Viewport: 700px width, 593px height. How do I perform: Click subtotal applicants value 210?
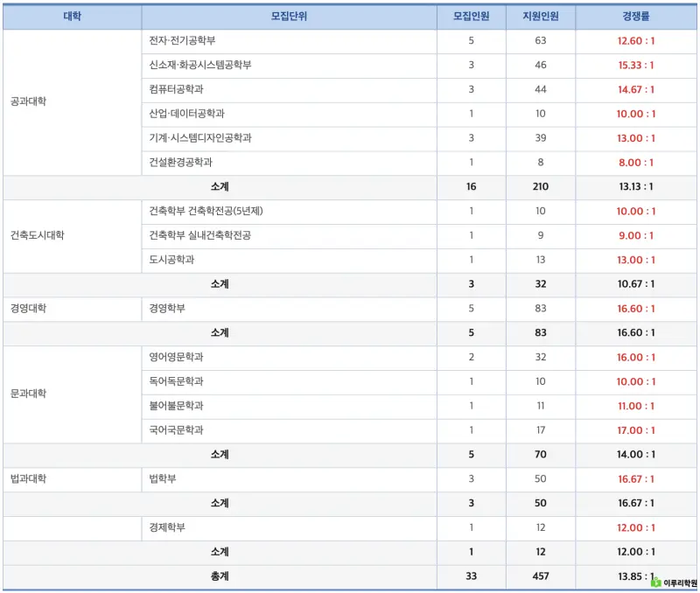click(541, 187)
